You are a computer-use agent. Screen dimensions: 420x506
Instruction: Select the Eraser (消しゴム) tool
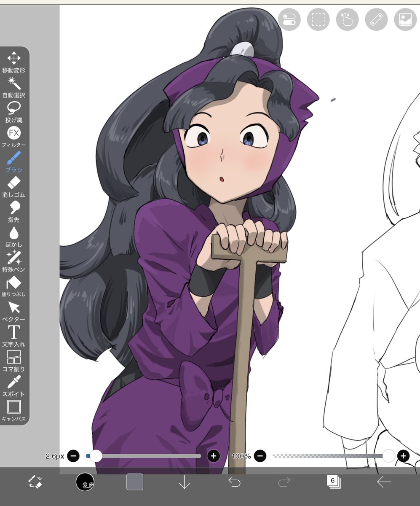pyautogui.click(x=14, y=187)
